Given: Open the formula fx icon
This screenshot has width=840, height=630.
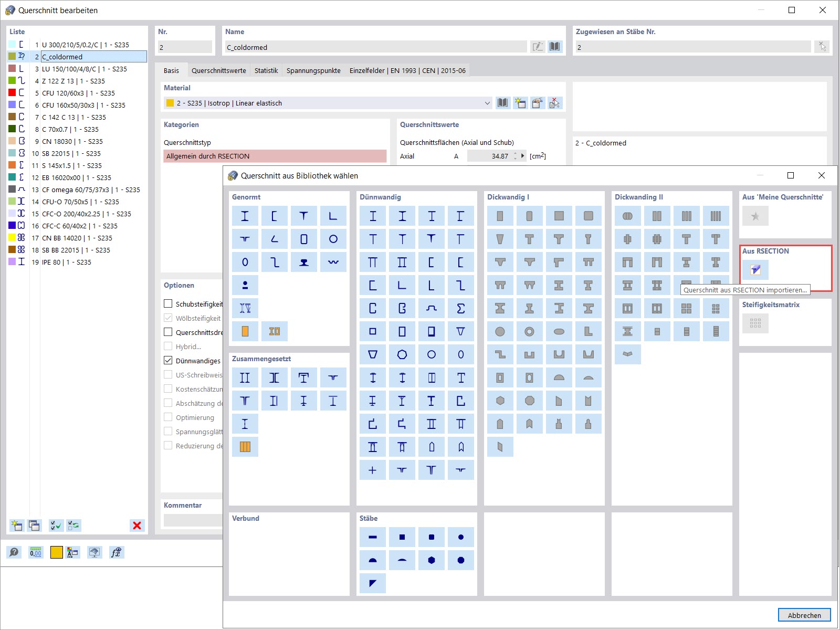Looking at the screenshot, I should click(116, 552).
